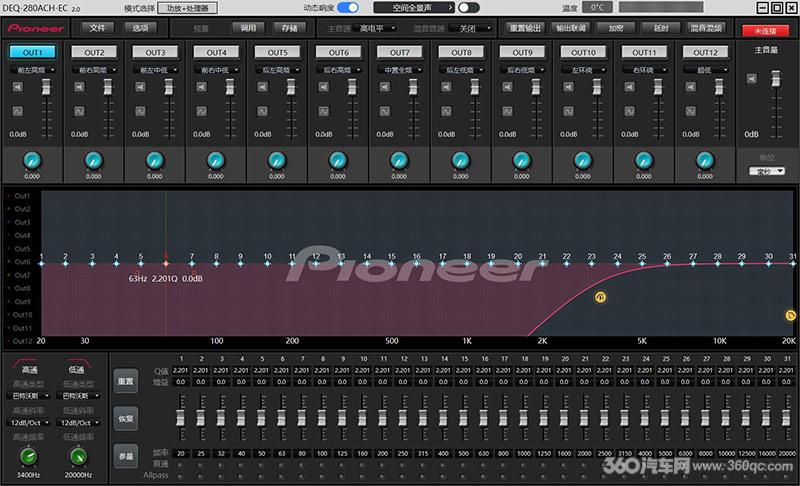Click the EQ band 15 gain slider
The width and height of the screenshot is (800, 486).
[x=463, y=418]
